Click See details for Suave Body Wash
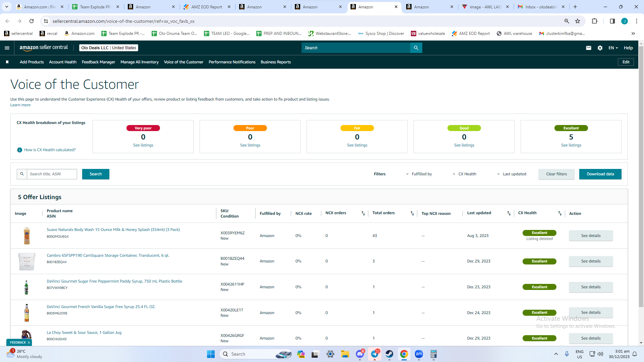 591,236
